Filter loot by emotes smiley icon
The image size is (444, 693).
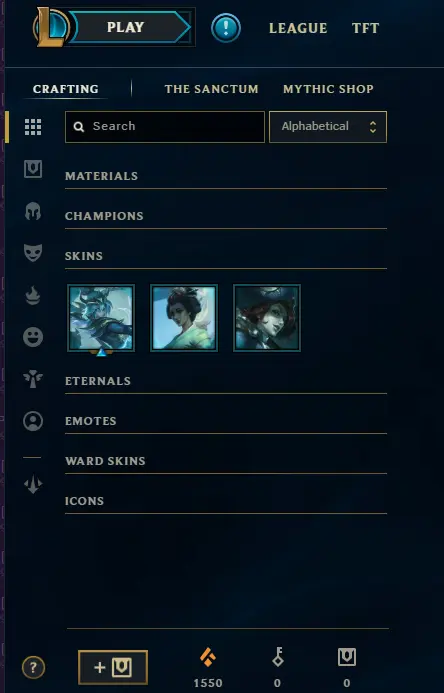point(33,337)
